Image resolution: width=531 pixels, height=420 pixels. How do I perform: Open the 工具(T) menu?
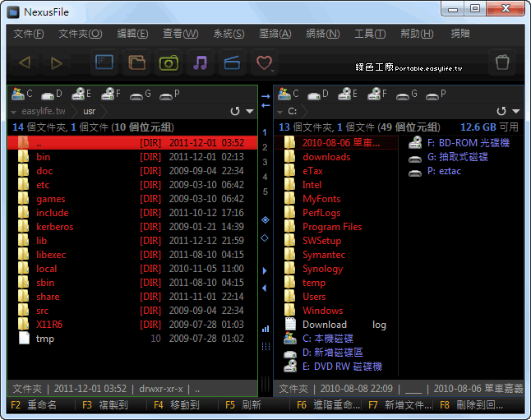coord(370,34)
